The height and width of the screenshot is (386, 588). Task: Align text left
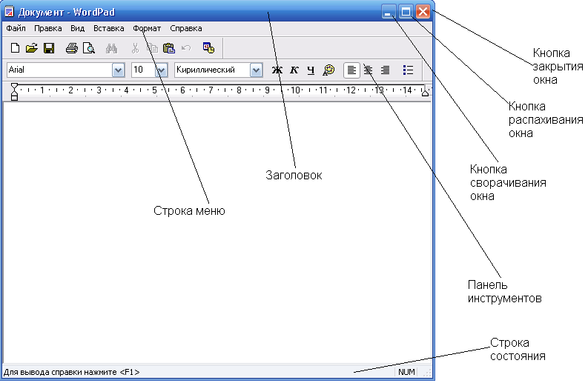pyautogui.click(x=351, y=70)
